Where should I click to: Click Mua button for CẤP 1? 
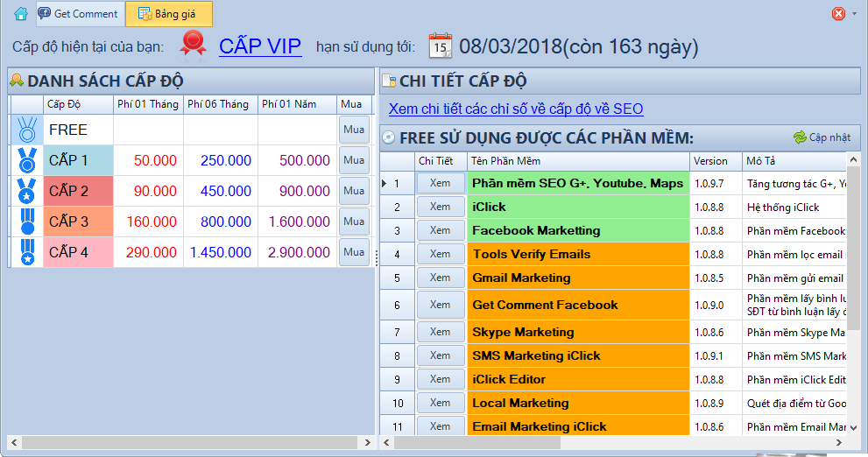pyautogui.click(x=354, y=160)
